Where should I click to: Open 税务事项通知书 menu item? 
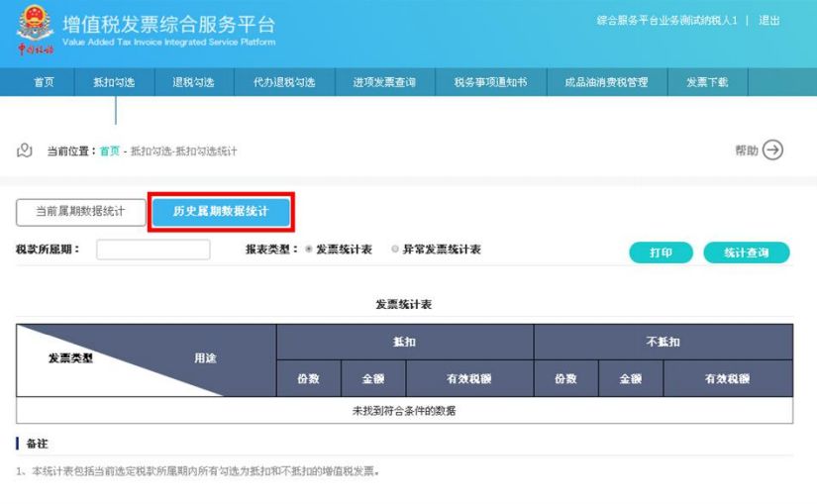click(490, 82)
